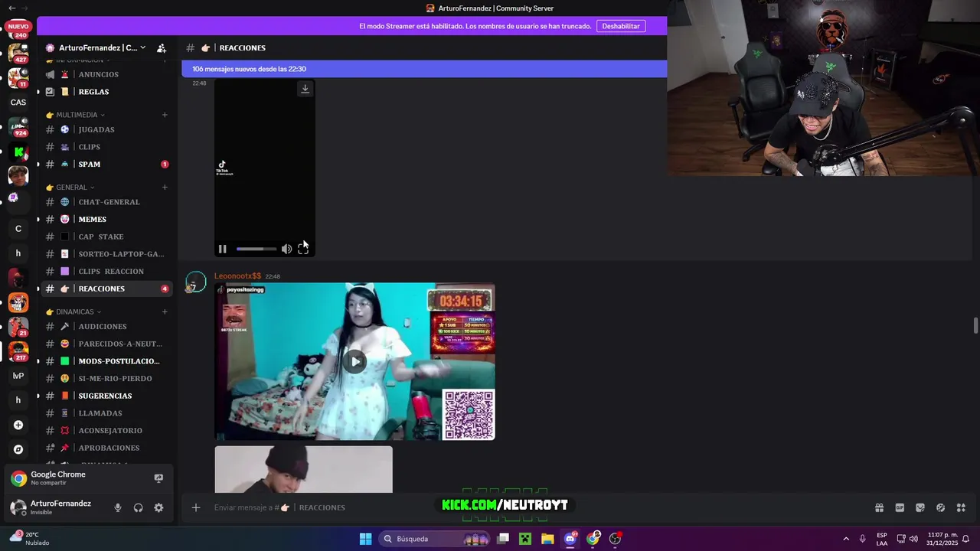Open the MEMES channel

(x=105, y=220)
